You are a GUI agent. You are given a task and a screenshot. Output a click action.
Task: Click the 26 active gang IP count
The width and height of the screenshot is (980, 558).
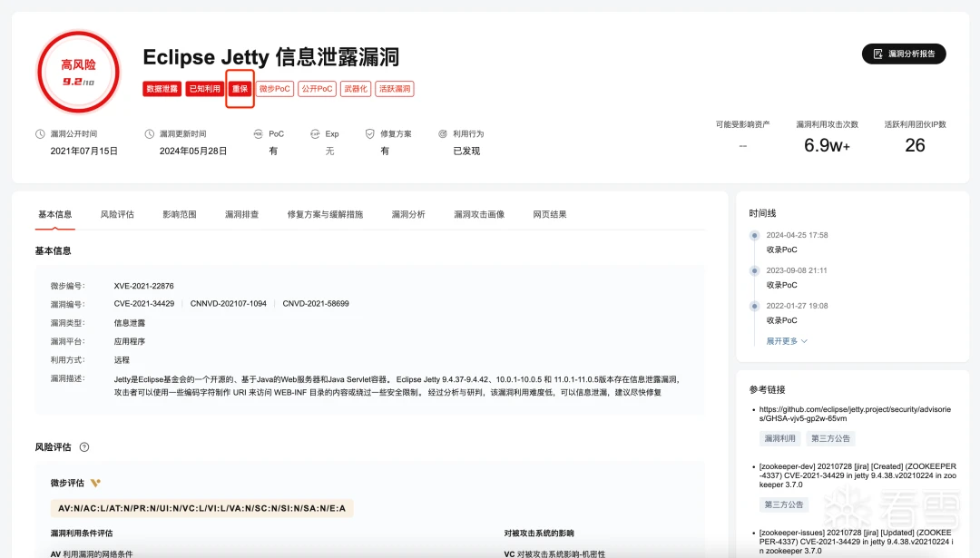(x=915, y=145)
